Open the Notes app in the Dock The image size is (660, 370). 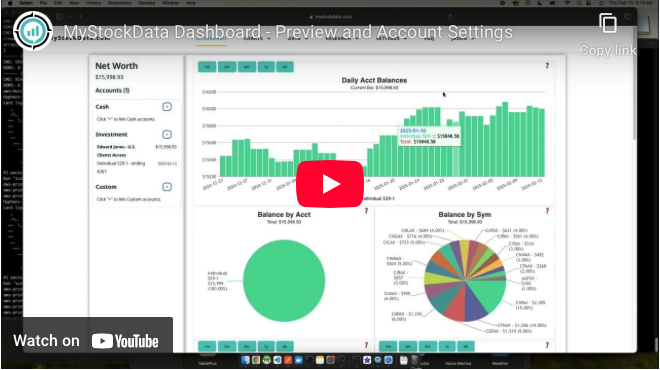click(319, 360)
